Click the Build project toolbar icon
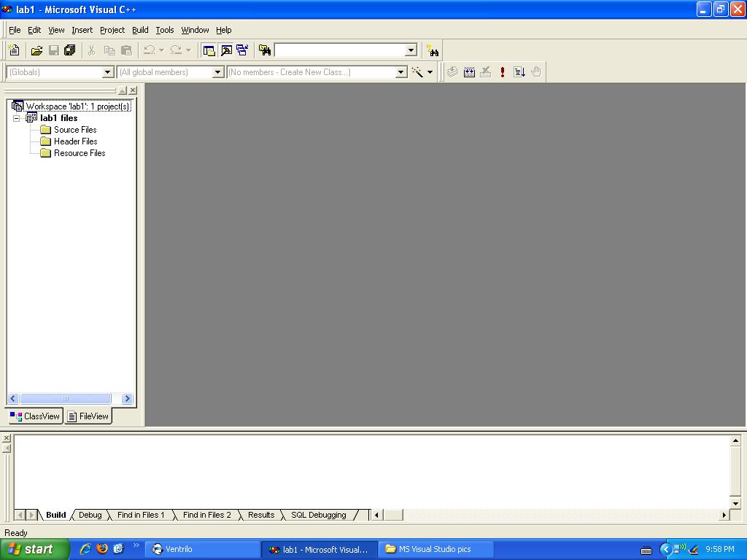Viewport: 747px width, 560px height. pos(469,72)
